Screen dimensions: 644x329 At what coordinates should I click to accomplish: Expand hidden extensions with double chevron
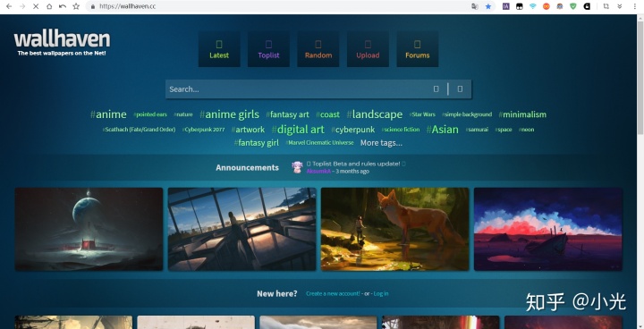click(x=619, y=6)
